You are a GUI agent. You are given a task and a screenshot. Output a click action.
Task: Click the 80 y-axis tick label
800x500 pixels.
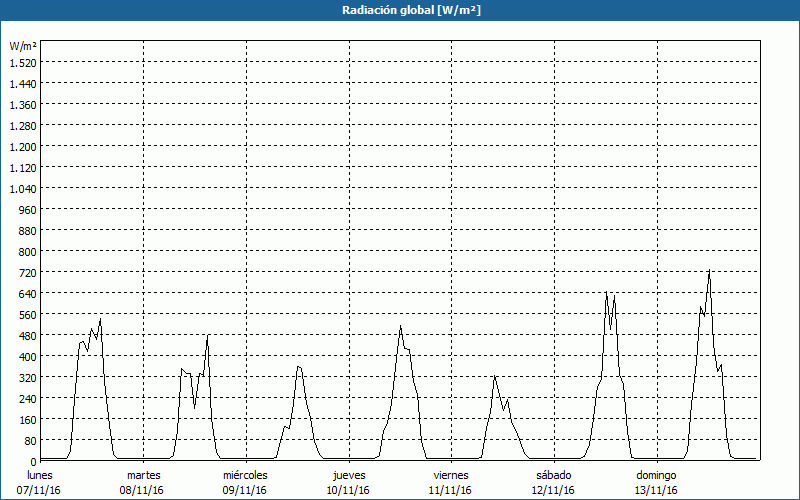point(30,440)
